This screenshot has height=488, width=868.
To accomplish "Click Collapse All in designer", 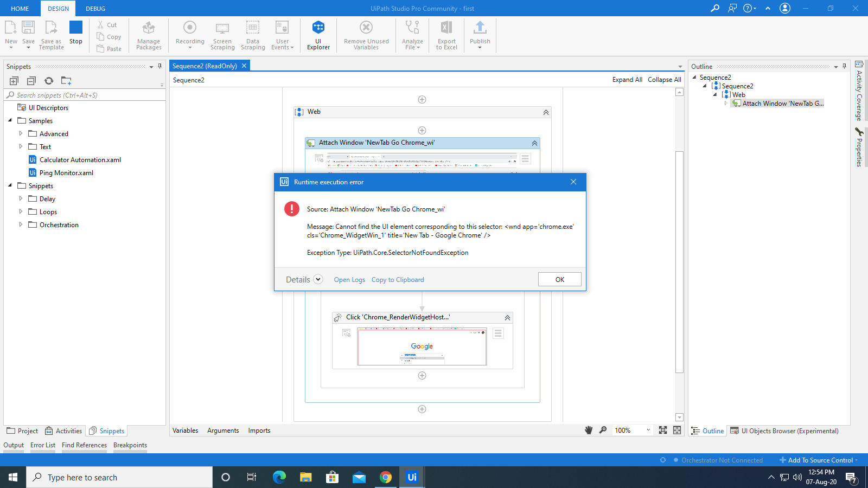I will click(x=665, y=80).
